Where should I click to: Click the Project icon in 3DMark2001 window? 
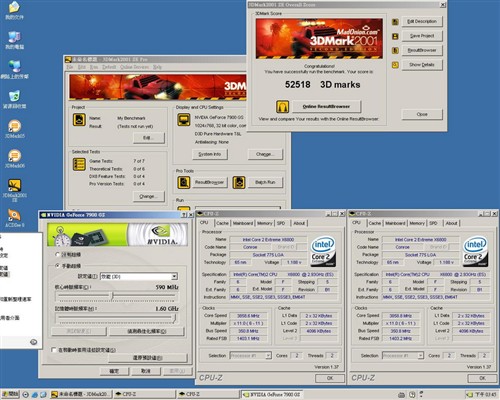79,120
